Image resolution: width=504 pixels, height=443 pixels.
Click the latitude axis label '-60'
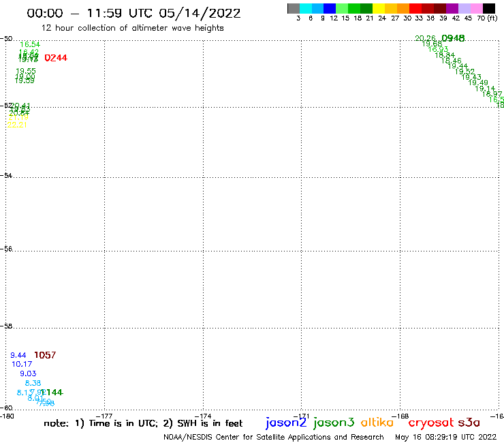[6, 408]
